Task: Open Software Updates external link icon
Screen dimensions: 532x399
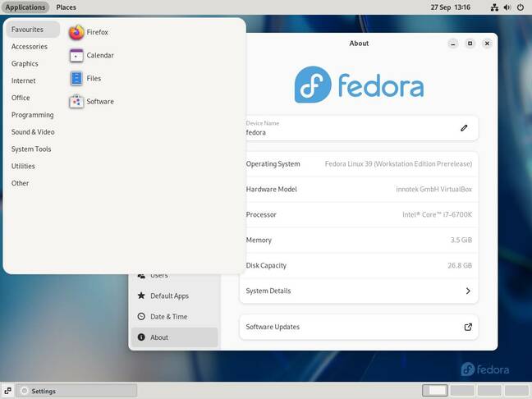Action: [x=468, y=327]
